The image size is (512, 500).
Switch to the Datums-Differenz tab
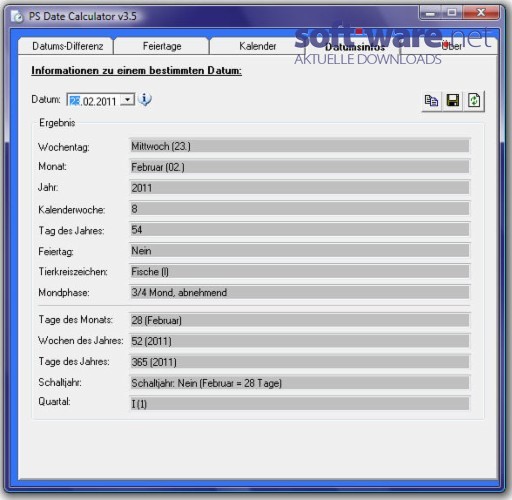pos(66,46)
